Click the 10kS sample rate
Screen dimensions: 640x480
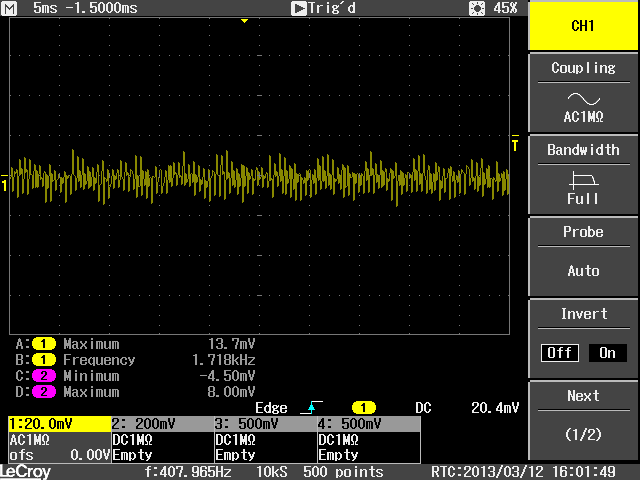click(271, 472)
